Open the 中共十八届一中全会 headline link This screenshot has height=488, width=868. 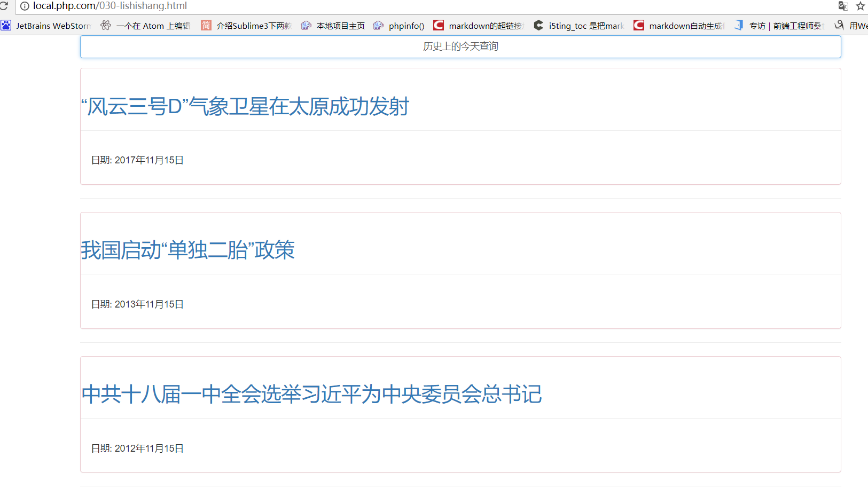[x=311, y=395]
